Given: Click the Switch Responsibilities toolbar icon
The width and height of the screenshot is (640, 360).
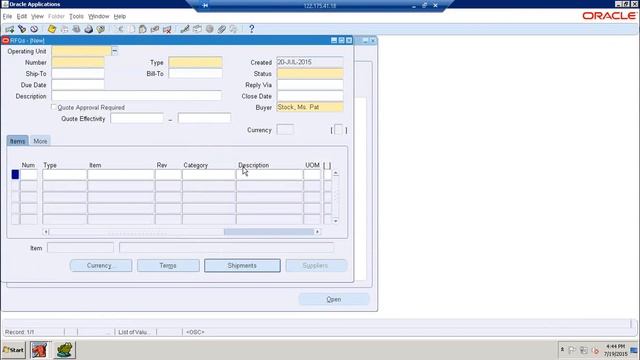Looking at the screenshot, I should [76, 29].
